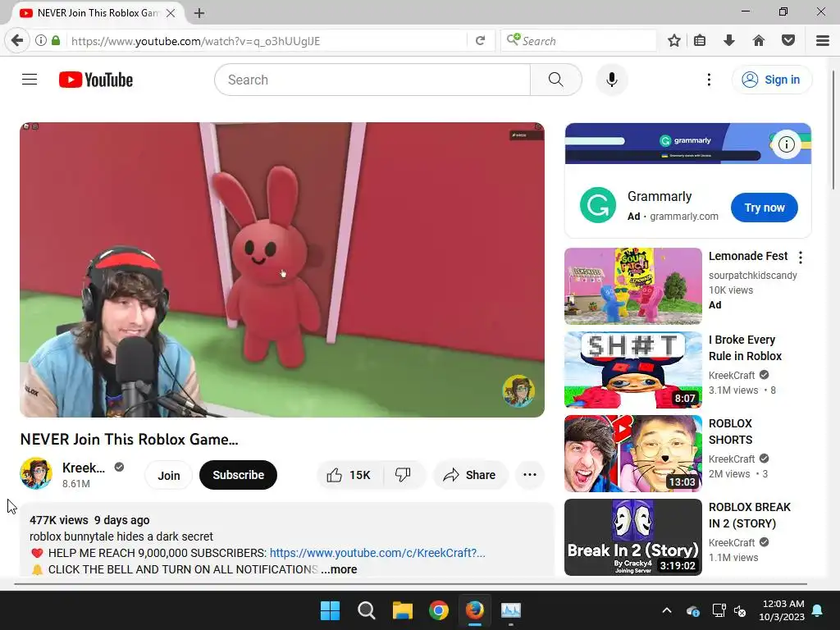Click the video player to pause
840x630 pixels.
(x=282, y=269)
